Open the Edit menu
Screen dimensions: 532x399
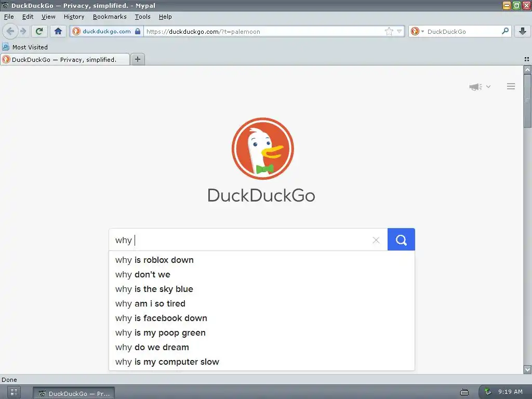28,17
